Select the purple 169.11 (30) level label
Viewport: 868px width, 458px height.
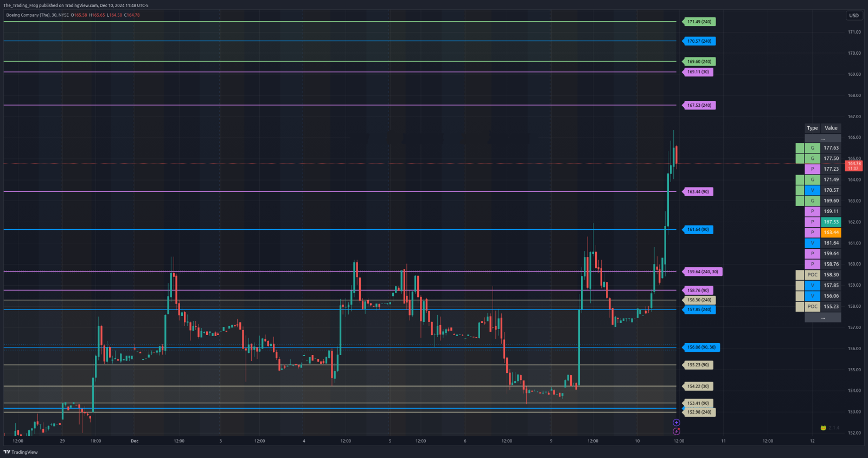(x=698, y=72)
